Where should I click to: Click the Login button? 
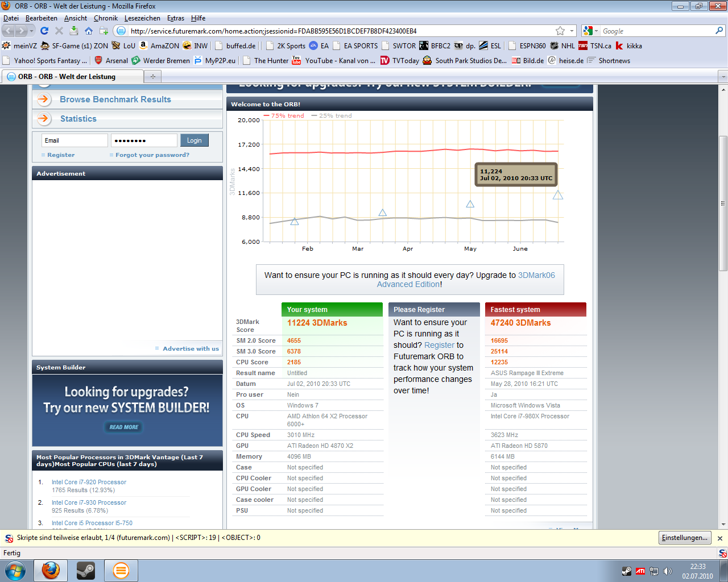[x=195, y=140]
